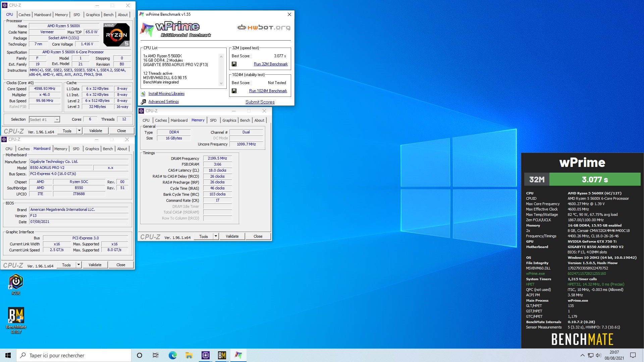Screen dimensions: 644x362
Task: Click Advanced Settings link
Action: coord(164,102)
